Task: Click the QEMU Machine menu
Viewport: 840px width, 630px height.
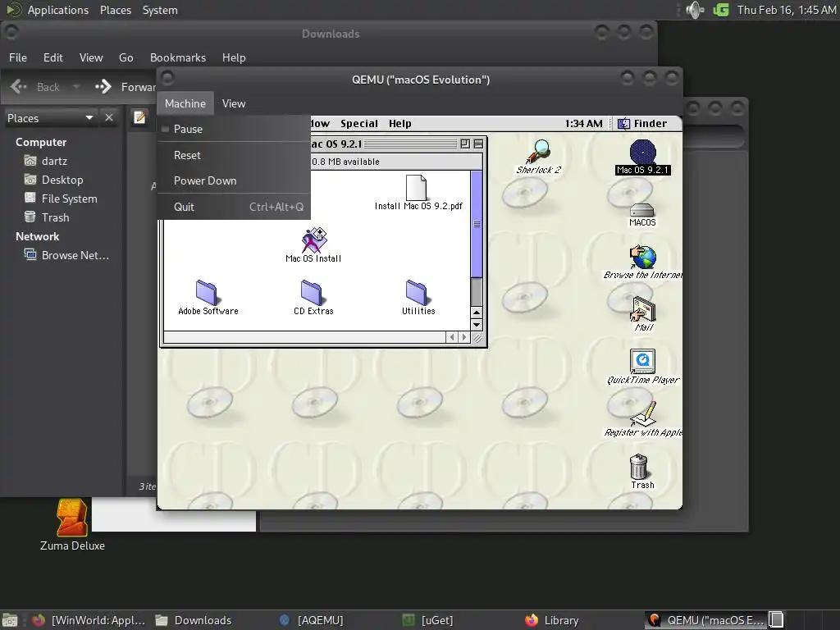Action: pos(185,103)
